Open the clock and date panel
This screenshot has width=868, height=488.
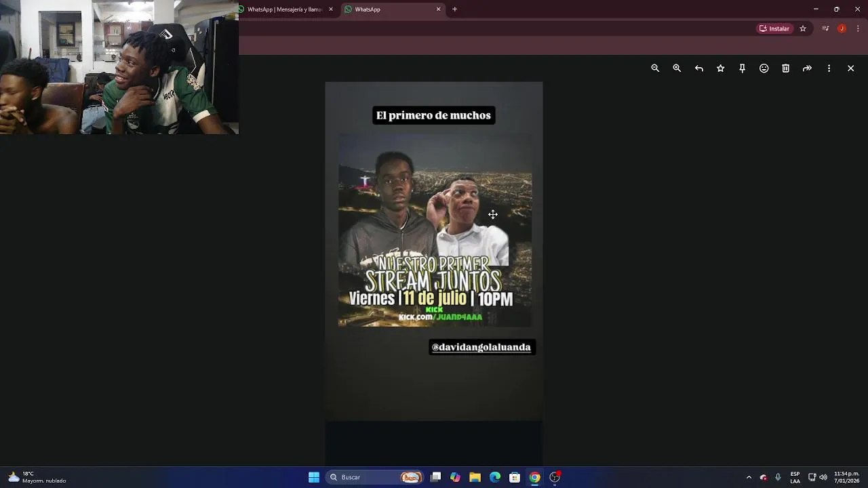click(x=846, y=477)
